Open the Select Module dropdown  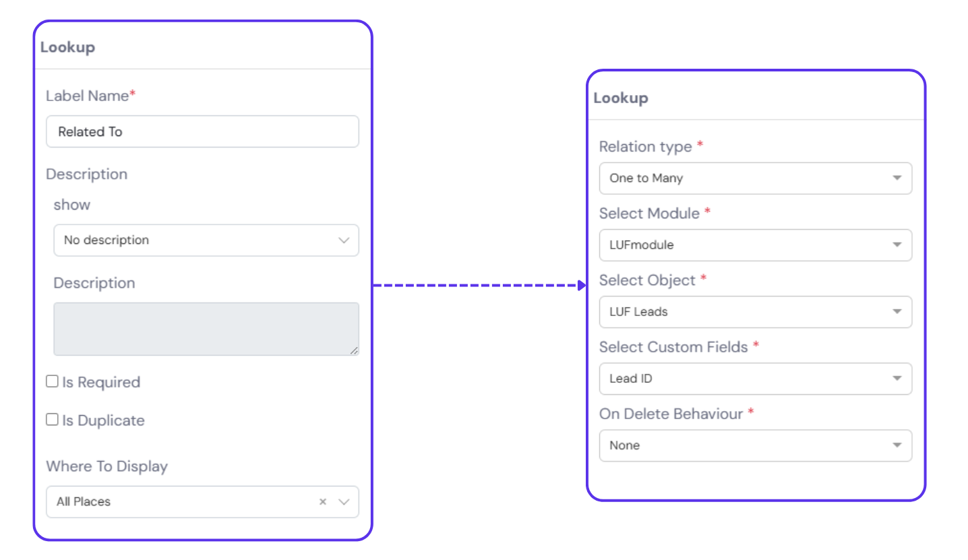point(755,245)
